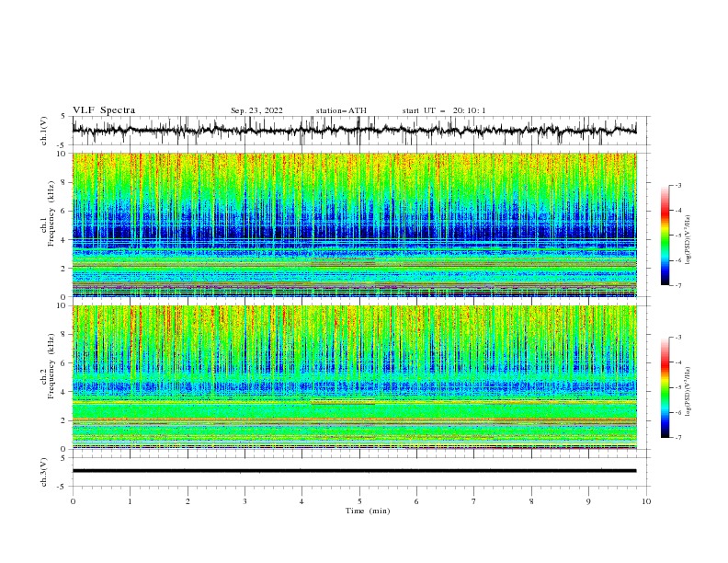The image size is (728, 563).
Task: Click the 'station=ATH' label
Action: point(341,110)
